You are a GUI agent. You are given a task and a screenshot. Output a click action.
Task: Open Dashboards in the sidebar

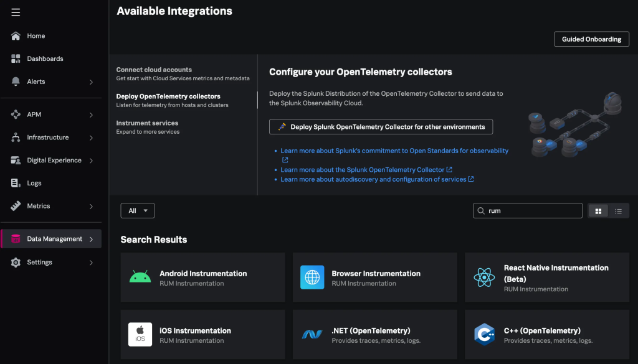(45, 58)
